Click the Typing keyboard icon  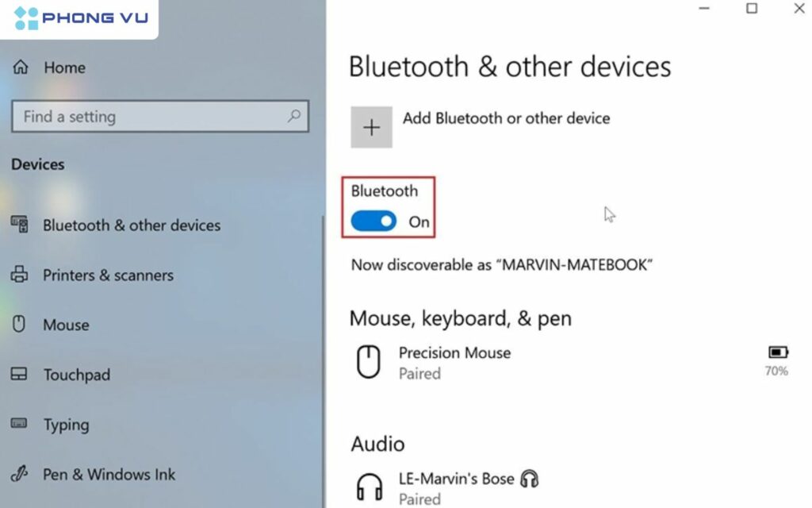(18, 425)
